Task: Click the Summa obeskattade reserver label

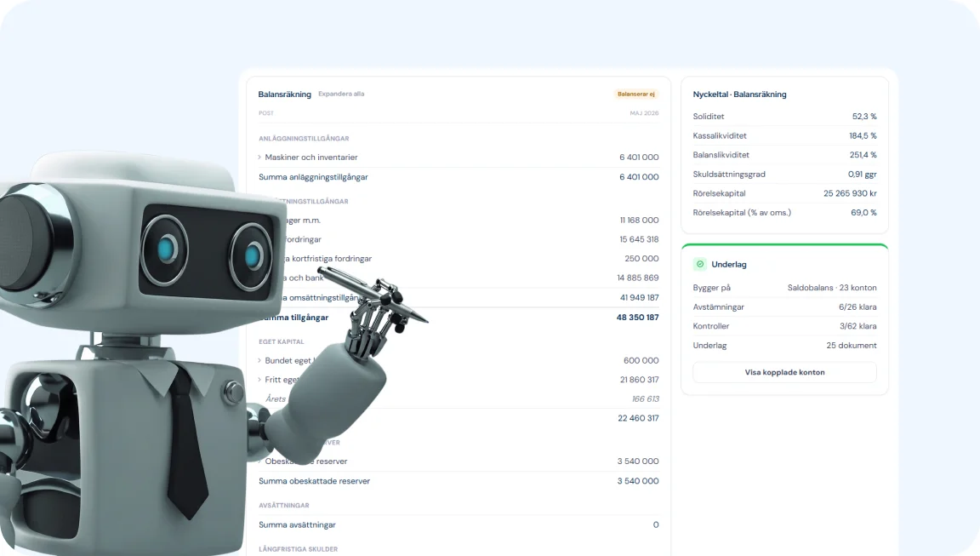Action: 315,481
